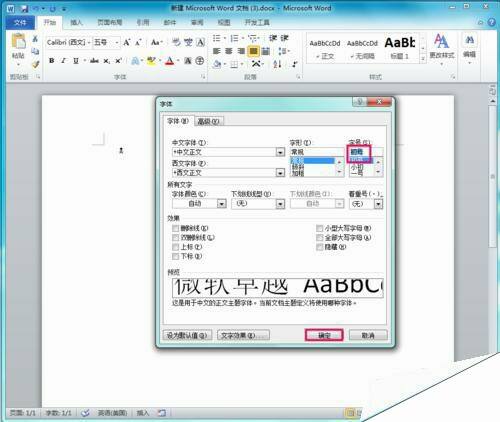This screenshot has height=422, width=500.
Task: Apply strikethrough with the abc icon
Action: 94,61
